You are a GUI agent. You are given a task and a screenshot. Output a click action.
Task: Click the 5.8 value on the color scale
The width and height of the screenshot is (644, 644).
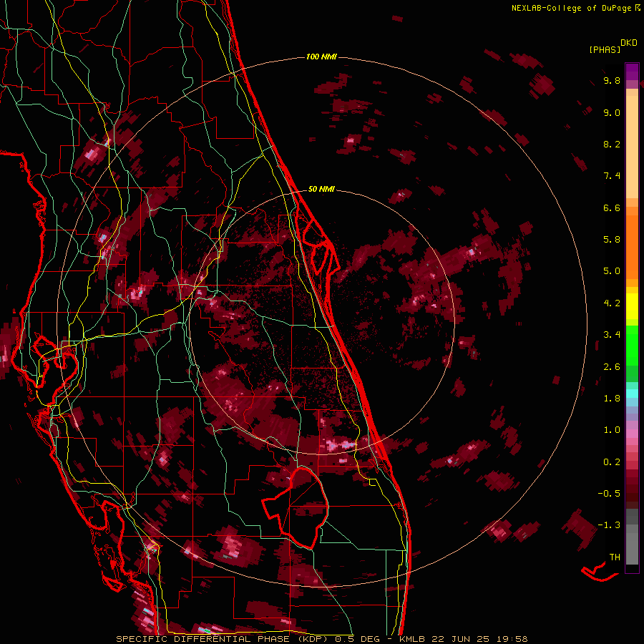pyautogui.click(x=612, y=240)
